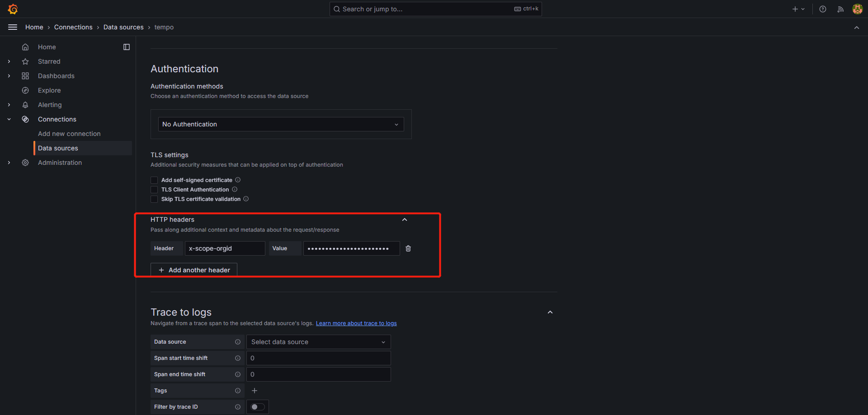Image resolution: width=868 pixels, height=415 pixels.
Task: Toggle Filter by trace ID switch
Action: coord(258,407)
